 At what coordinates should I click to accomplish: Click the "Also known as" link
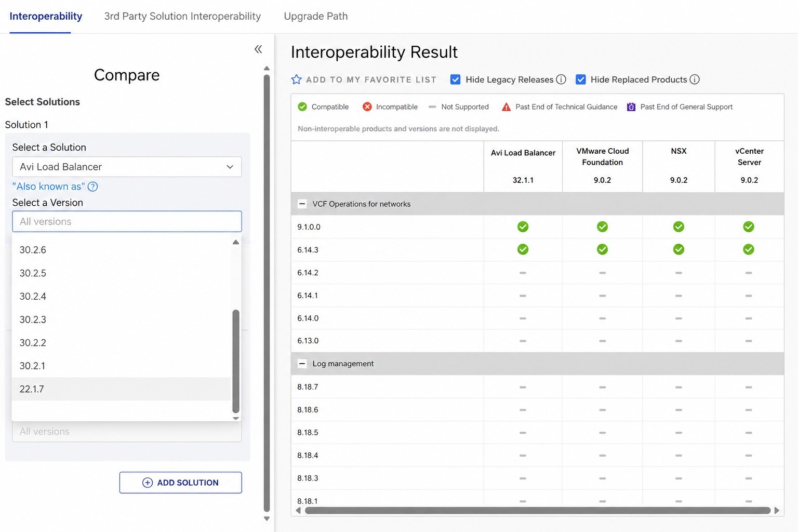click(48, 187)
